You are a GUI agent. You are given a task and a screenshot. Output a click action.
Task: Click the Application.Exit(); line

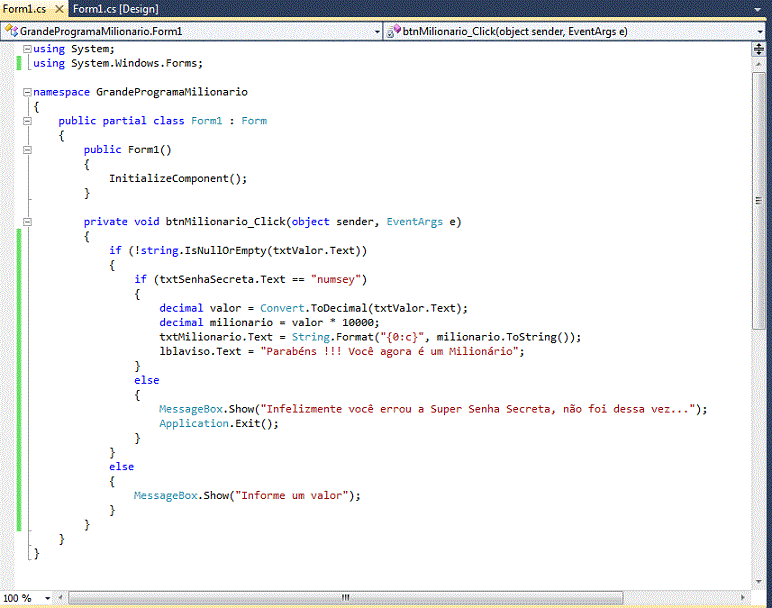point(219,423)
